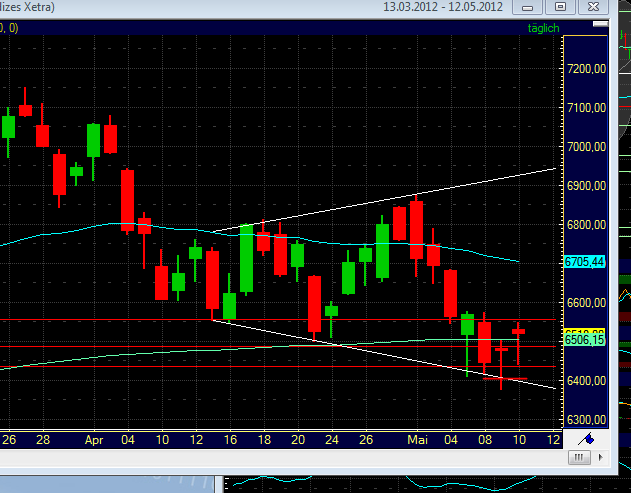Click the Mai date axis label
The width and height of the screenshot is (631, 493).
[417, 440]
